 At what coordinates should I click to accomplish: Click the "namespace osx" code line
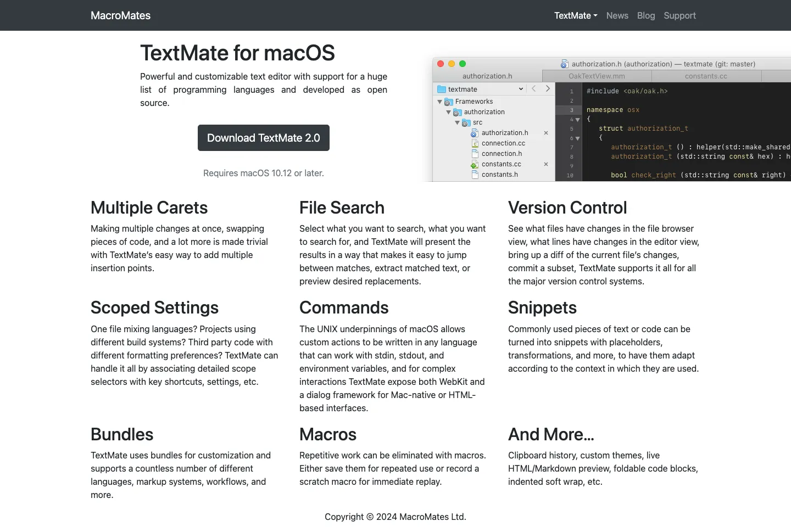point(613,110)
